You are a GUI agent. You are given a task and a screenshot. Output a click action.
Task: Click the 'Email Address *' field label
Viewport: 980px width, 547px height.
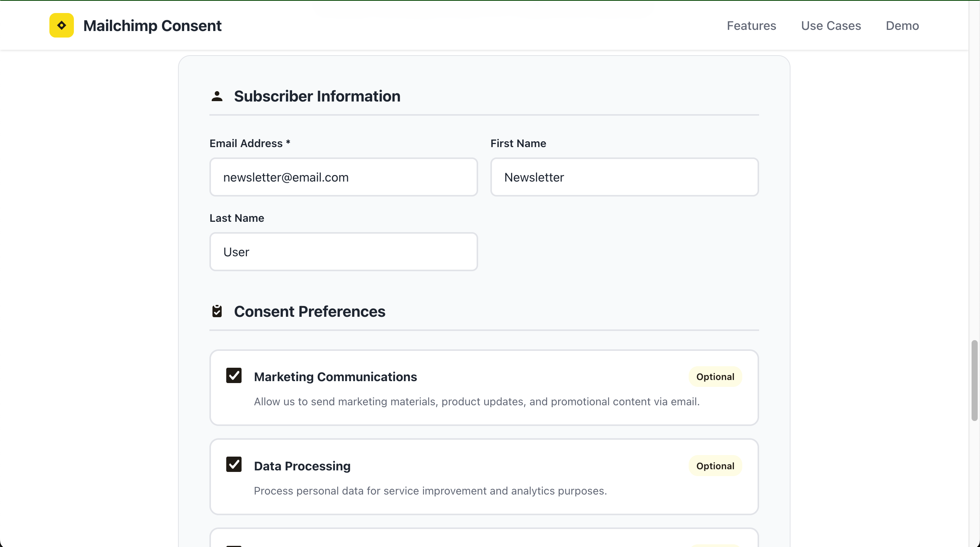(250, 143)
